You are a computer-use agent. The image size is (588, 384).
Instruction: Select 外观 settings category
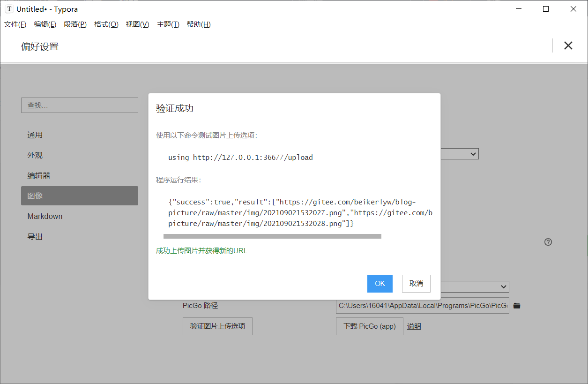coord(80,155)
